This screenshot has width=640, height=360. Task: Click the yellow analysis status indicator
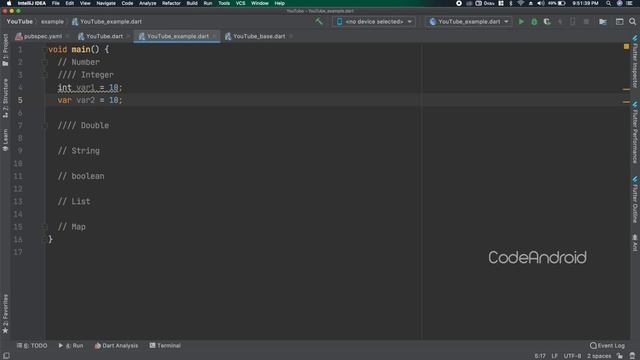[x=627, y=47]
